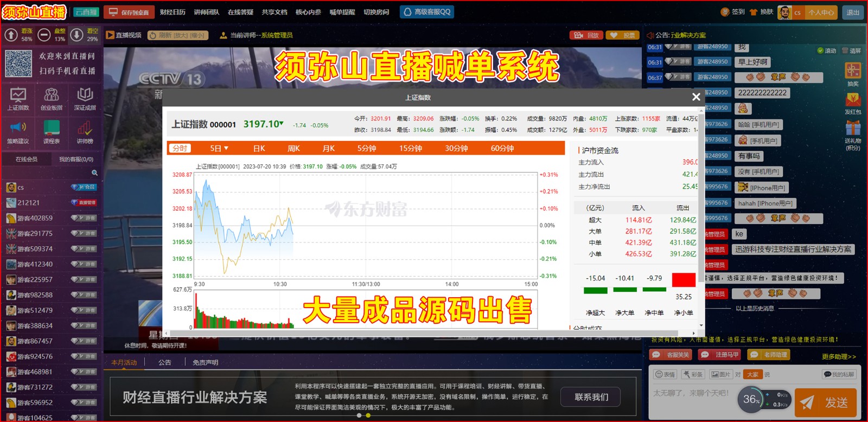Viewport: 868px width, 422px height.
Task: Open the 表情 emoji picker
Action: (x=665, y=374)
